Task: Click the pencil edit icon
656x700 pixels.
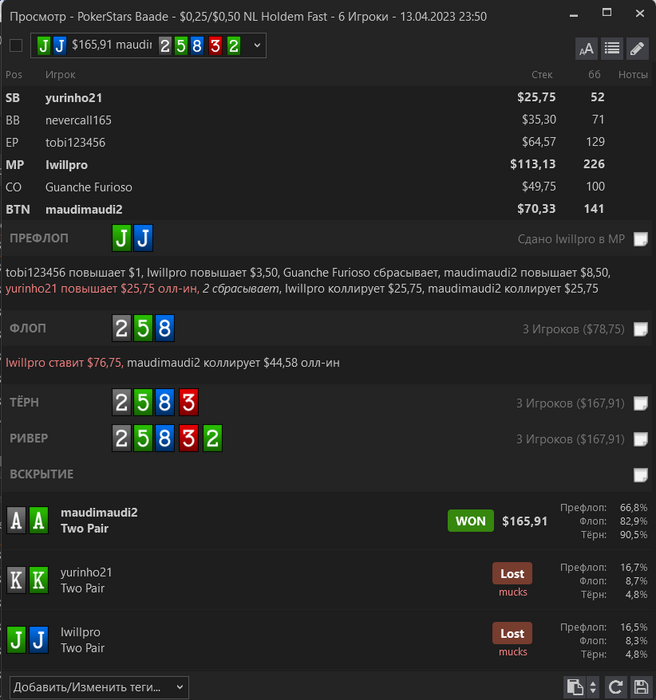Action: [x=637, y=48]
